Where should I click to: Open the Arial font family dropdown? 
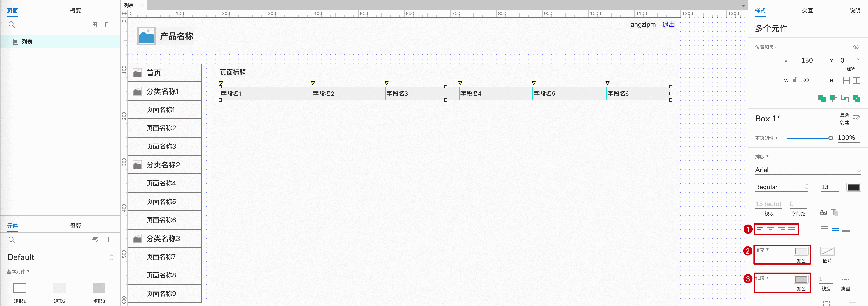coord(808,170)
